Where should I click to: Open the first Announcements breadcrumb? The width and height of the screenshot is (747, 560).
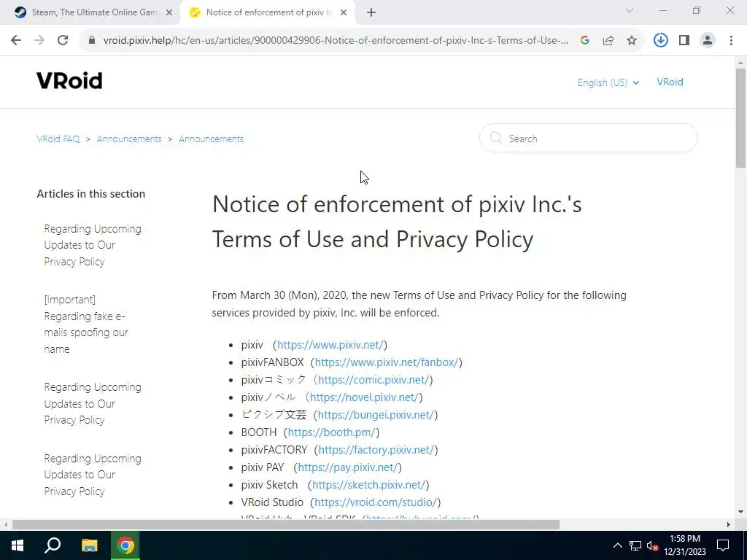tap(129, 139)
